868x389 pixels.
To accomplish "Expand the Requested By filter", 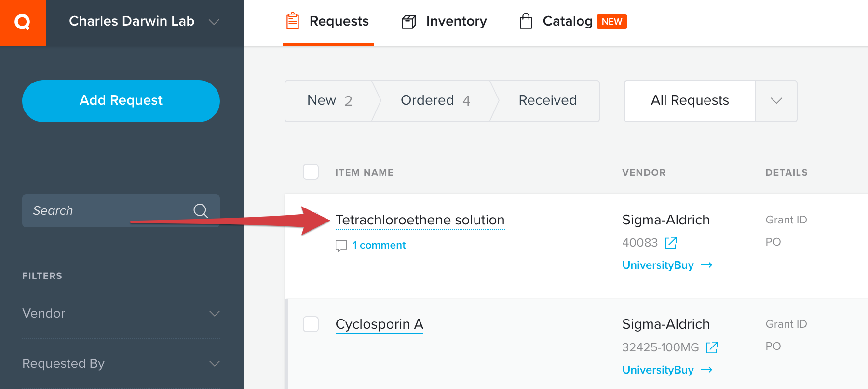I will point(121,363).
